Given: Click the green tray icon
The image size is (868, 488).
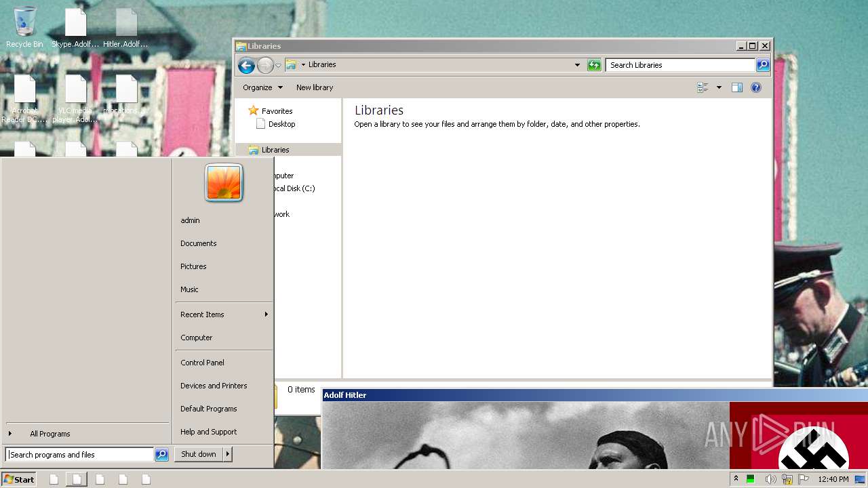Looking at the screenshot, I should [751, 479].
